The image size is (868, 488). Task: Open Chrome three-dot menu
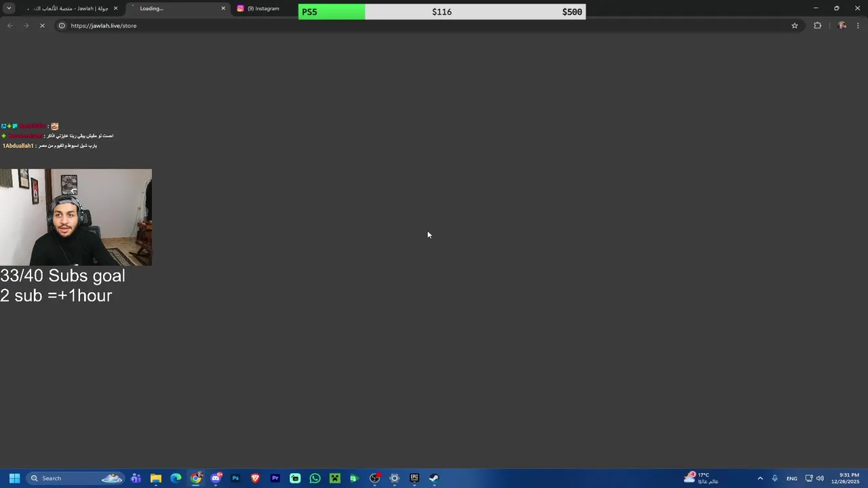click(858, 26)
